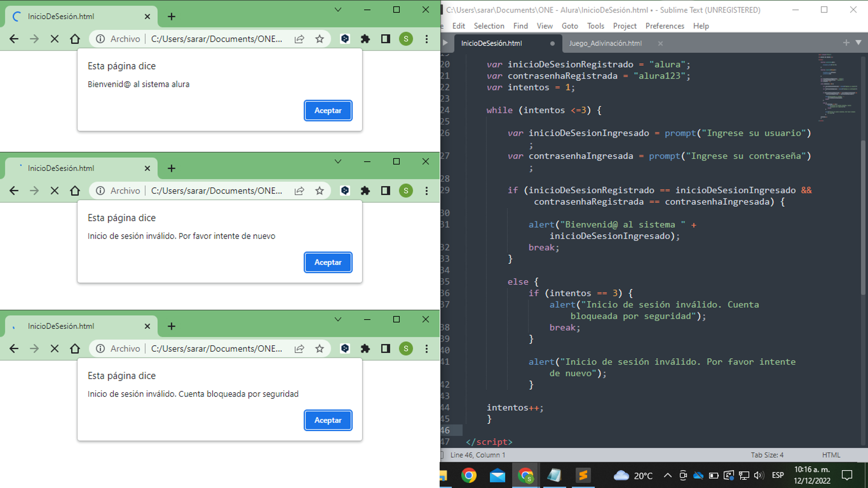868x488 pixels.
Task: Open the Help menu in Sublime Text
Action: coord(701,26)
